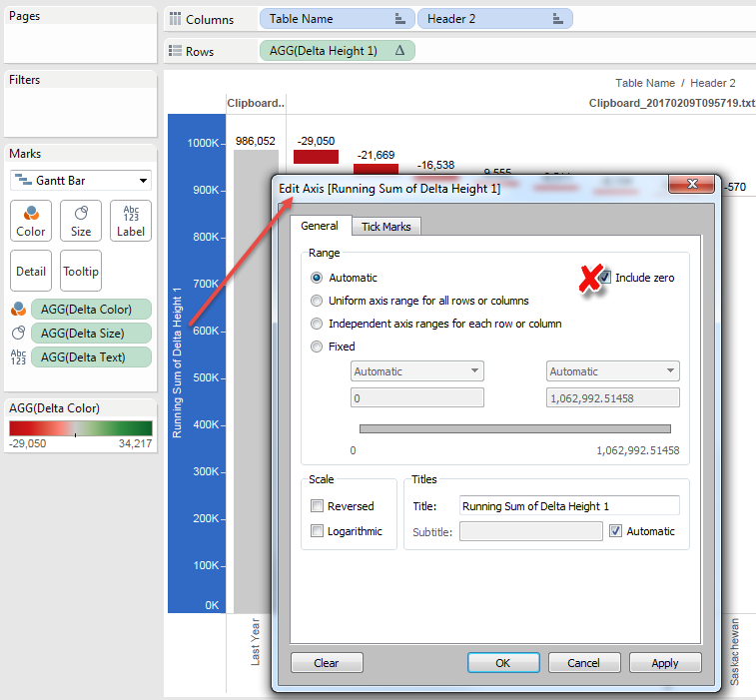Image resolution: width=756 pixels, height=700 pixels.
Task: Click color icon beside AGG(Delta Color) pill
Action: (x=18, y=309)
